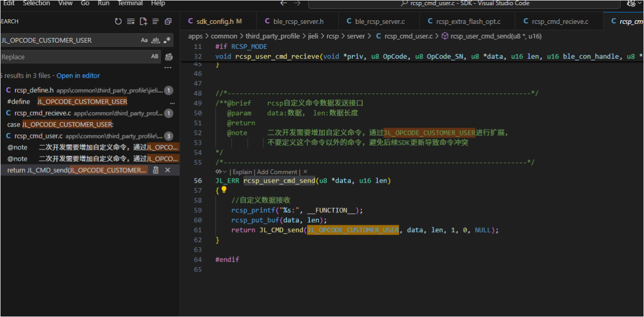Refresh the search results
The width and height of the screenshot is (644, 317).
pos(118,21)
